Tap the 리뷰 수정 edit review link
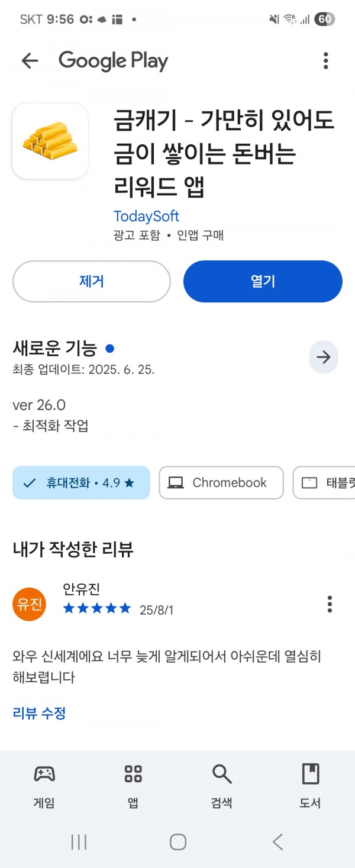This screenshot has height=868, width=355. (x=39, y=712)
